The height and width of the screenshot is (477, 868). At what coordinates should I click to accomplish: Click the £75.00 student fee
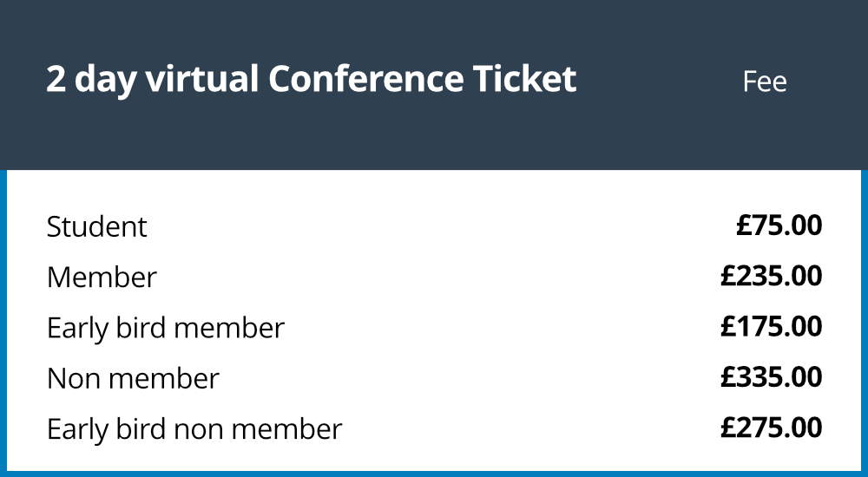pyautogui.click(x=779, y=225)
